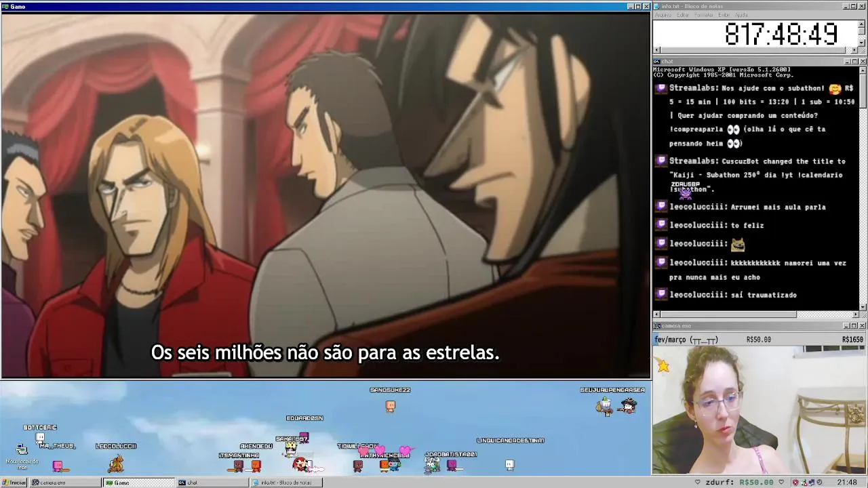Image resolution: width=868 pixels, height=488 pixels.
Task: Click the joaobatista001 purple avatar
Action: [x=452, y=465]
